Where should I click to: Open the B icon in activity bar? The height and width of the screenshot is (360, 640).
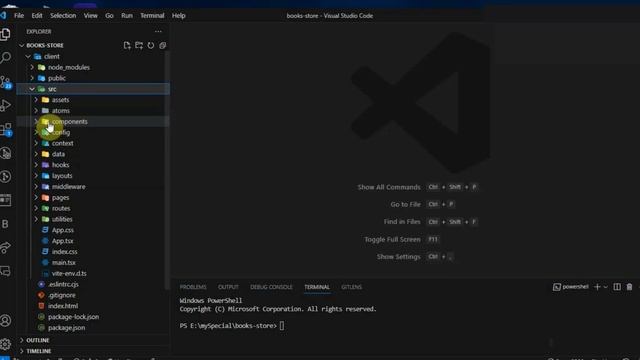[5, 224]
